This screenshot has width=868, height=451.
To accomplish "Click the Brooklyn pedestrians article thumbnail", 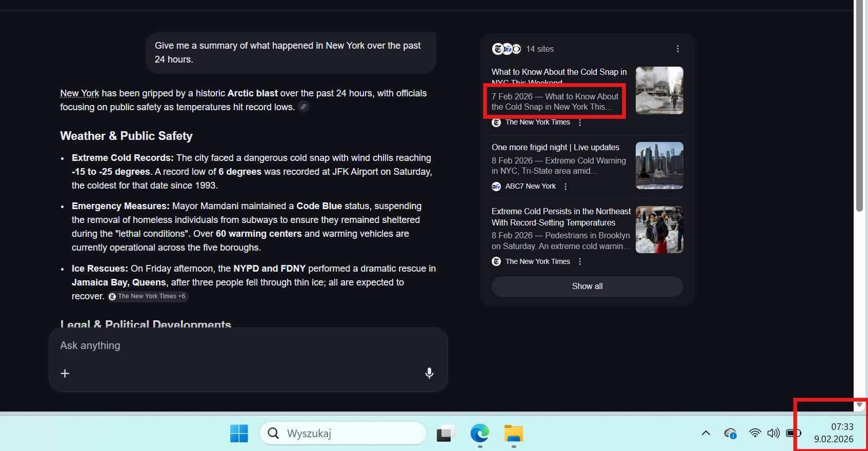I will click(x=659, y=230).
